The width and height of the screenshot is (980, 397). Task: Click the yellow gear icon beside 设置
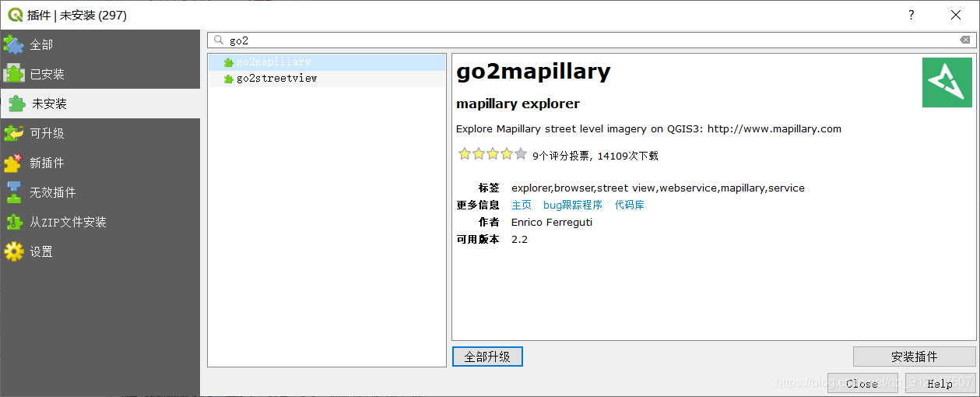14,251
